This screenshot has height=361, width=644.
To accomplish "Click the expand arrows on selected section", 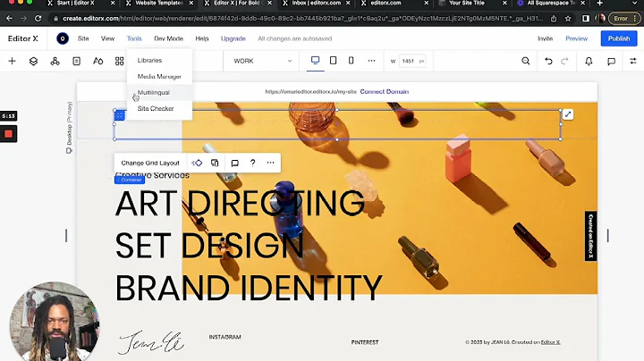I will click(568, 115).
